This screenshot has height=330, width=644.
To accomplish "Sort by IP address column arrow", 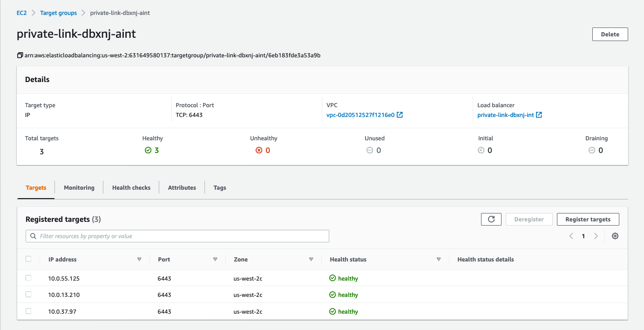I will coord(139,260).
